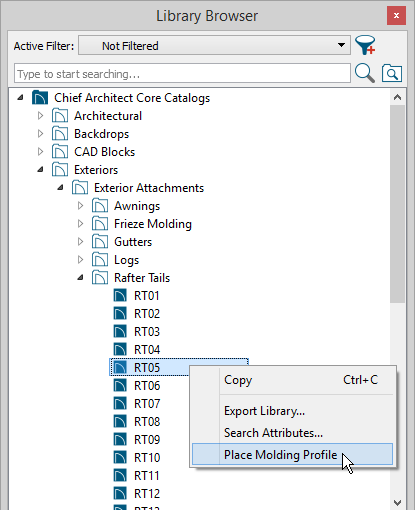
Task: Click the Architectural folder icon
Action: coord(60,116)
